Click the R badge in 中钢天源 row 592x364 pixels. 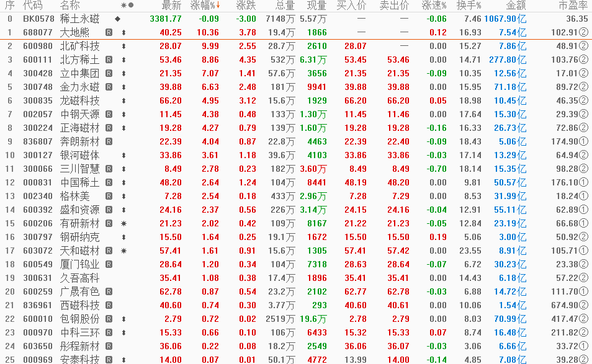point(109,114)
